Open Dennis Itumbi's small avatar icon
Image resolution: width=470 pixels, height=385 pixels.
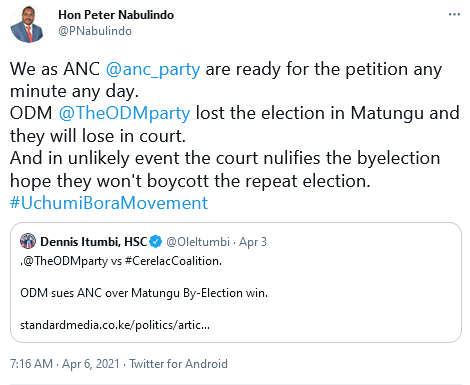[x=28, y=241]
